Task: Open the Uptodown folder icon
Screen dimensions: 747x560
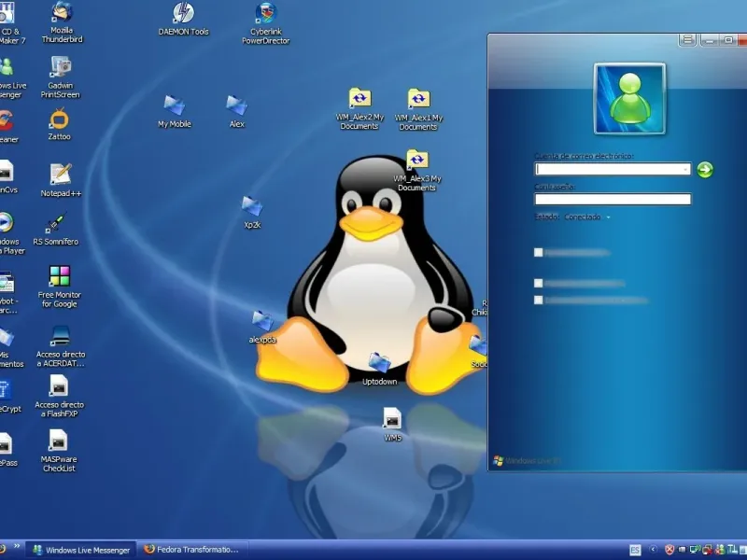Action: [x=380, y=369]
